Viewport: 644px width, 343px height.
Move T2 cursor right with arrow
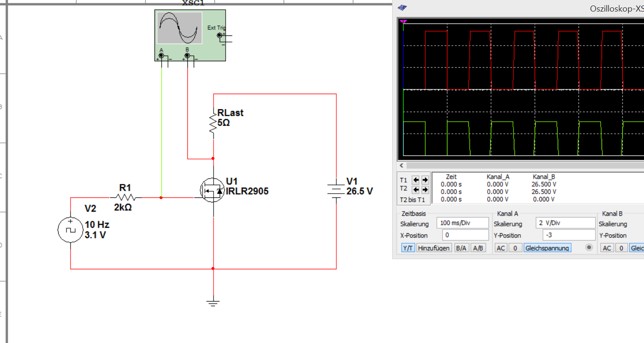(x=425, y=189)
